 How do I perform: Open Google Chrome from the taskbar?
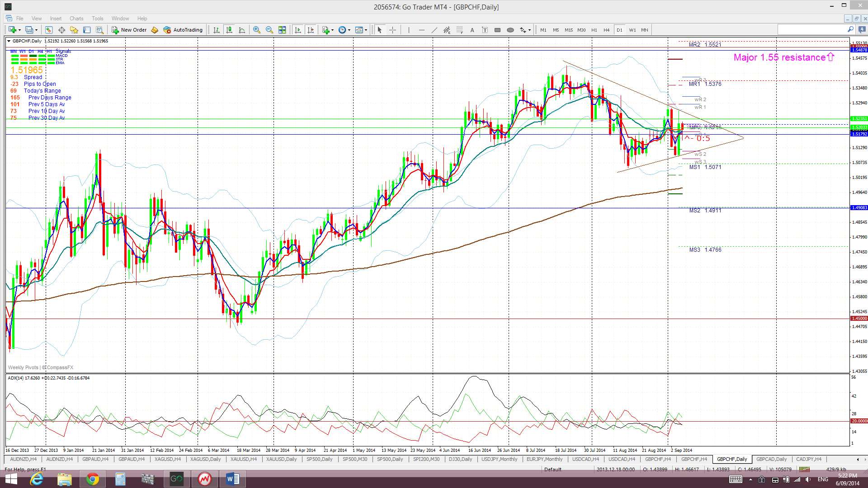click(x=92, y=479)
